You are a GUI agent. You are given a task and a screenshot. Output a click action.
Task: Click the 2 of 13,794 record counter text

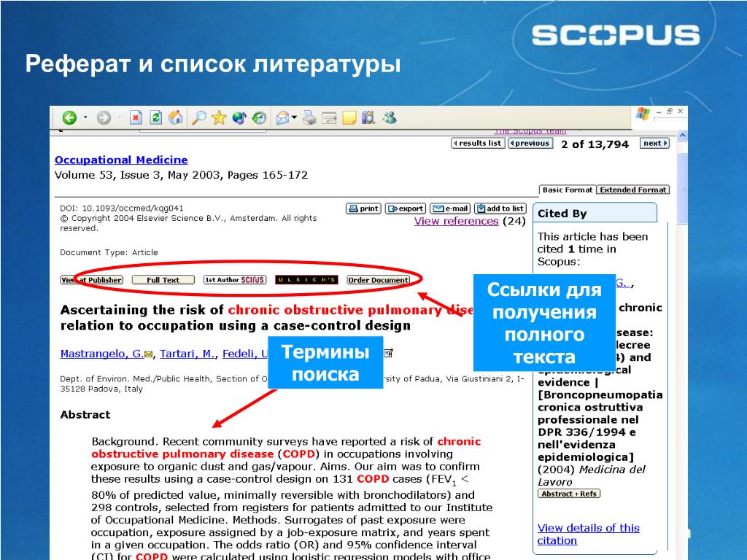click(595, 144)
